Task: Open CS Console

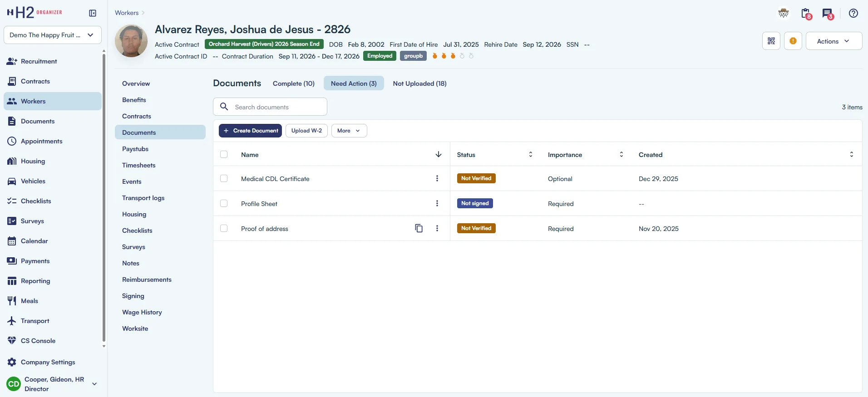Action: 53,341
